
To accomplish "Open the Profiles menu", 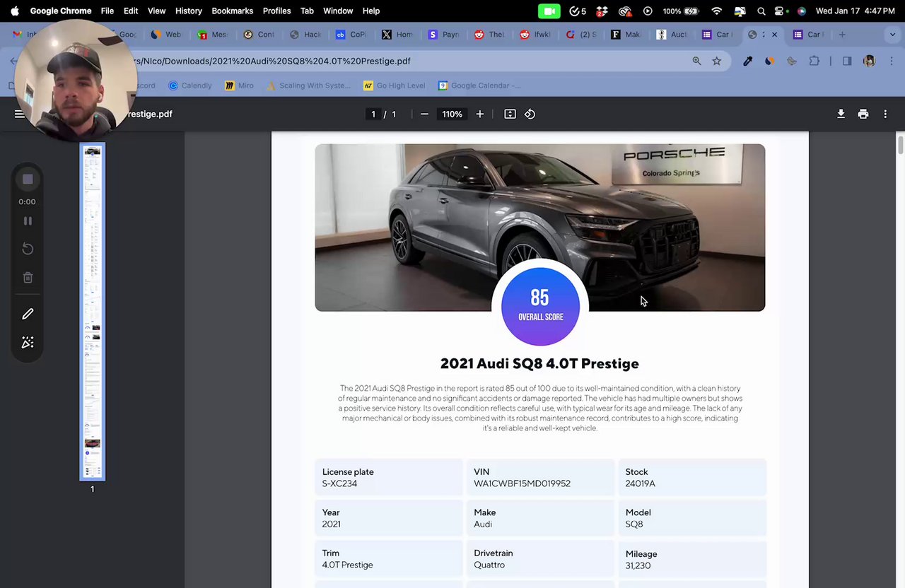I will tap(276, 11).
